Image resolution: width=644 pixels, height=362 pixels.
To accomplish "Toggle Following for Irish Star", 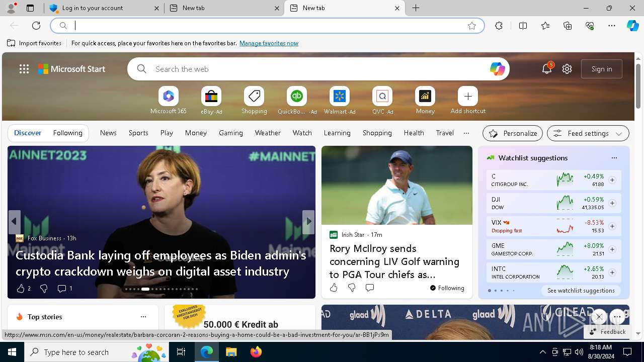I will click(447, 288).
